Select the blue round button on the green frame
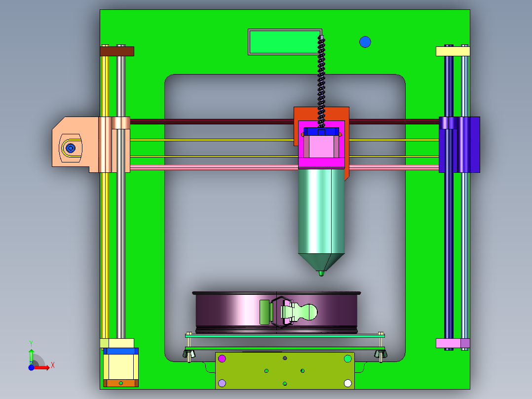532x399 pixels. tap(365, 42)
